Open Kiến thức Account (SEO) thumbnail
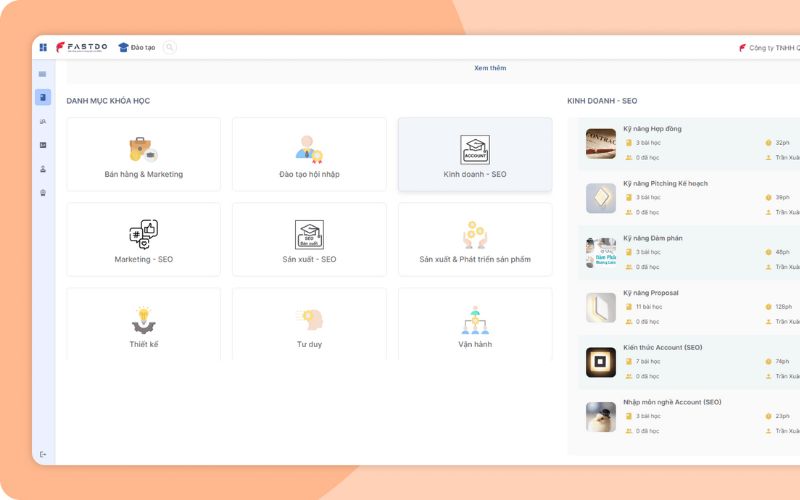Viewport: 800px width, 500px height. [601, 362]
